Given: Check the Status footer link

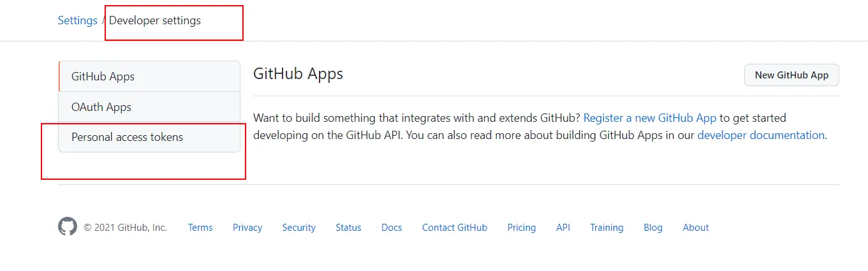Looking at the screenshot, I should [348, 228].
